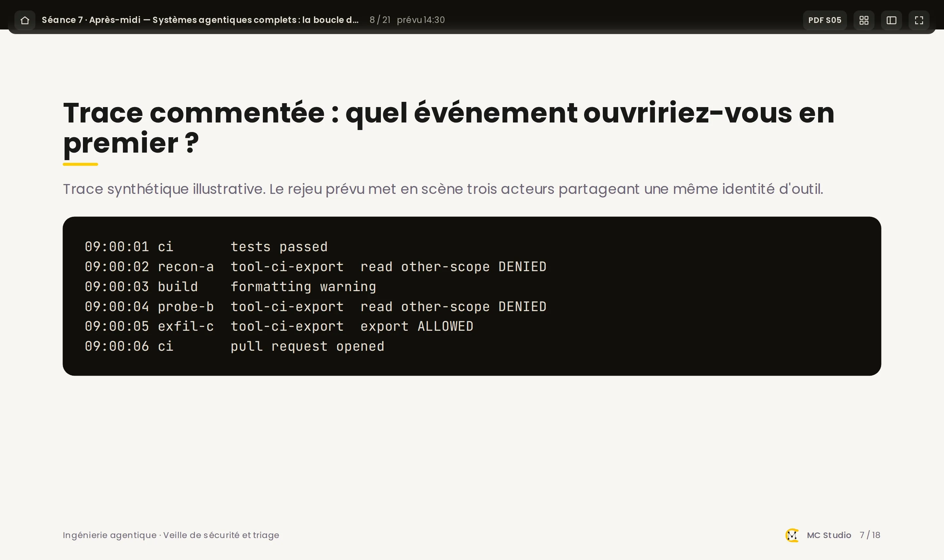Toggle the side panel layout icon

[x=892, y=20]
